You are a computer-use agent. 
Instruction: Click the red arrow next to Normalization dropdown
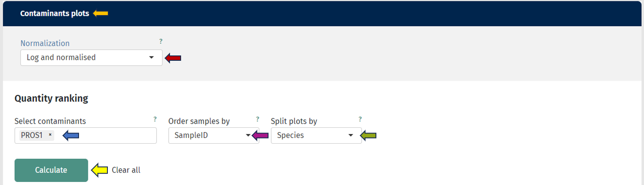(173, 58)
